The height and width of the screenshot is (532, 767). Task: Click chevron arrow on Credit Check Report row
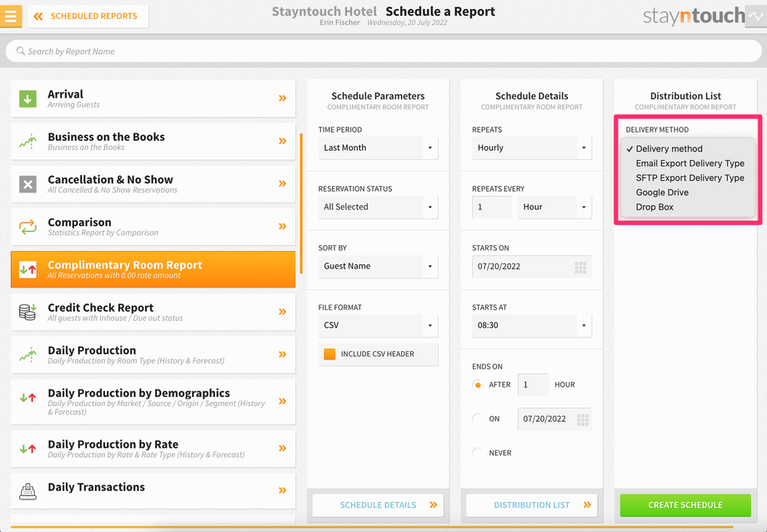click(x=283, y=312)
